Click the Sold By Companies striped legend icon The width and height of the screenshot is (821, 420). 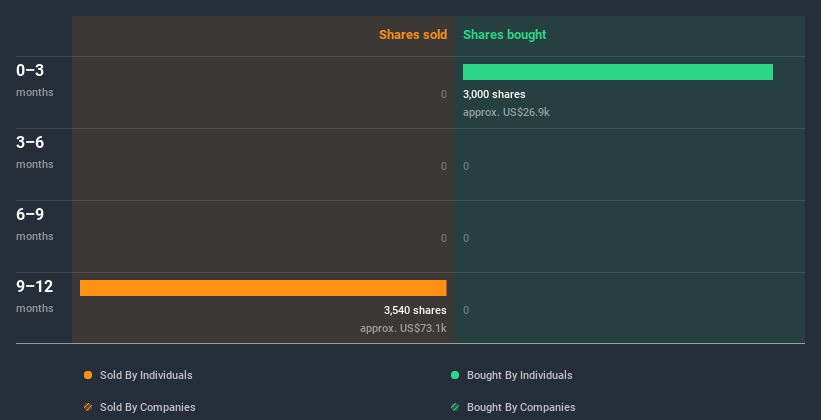(x=88, y=407)
